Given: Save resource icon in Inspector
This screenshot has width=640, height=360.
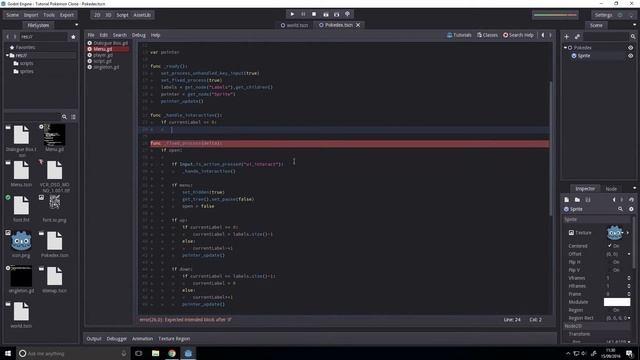Looking at the screenshot, I should (x=588, y=200).
